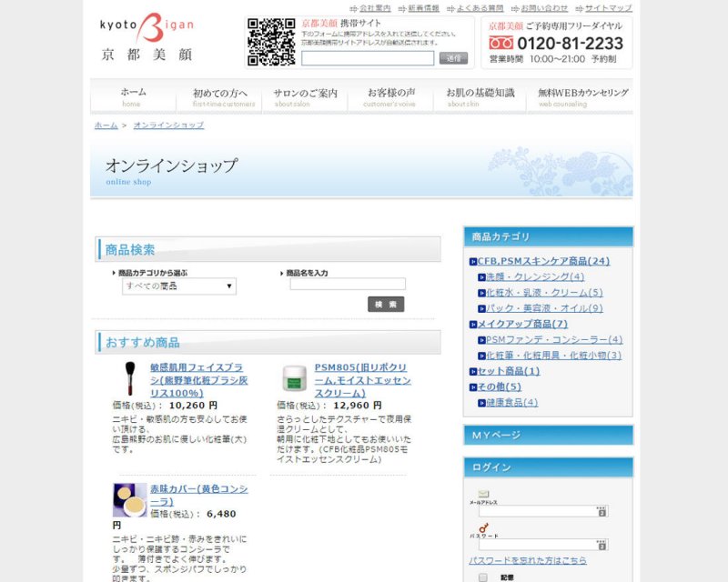Open 健康食品(4) subcategory link
The width and height of the screenshot is (728, 582).
click(x=512, y=402)
